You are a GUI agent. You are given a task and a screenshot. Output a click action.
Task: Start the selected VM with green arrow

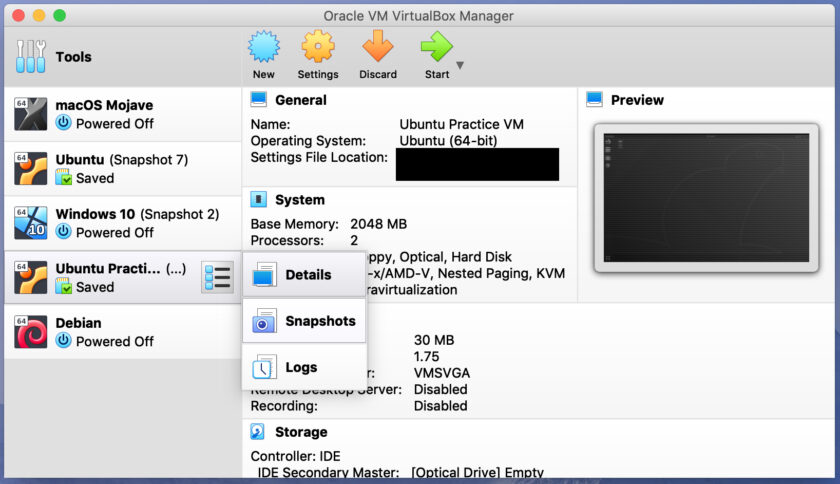437,47
